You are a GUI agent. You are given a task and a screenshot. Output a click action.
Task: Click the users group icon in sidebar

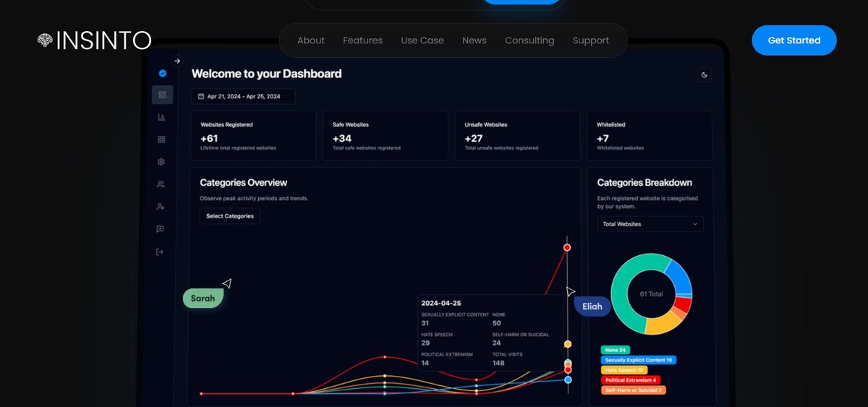click(161, 184)
